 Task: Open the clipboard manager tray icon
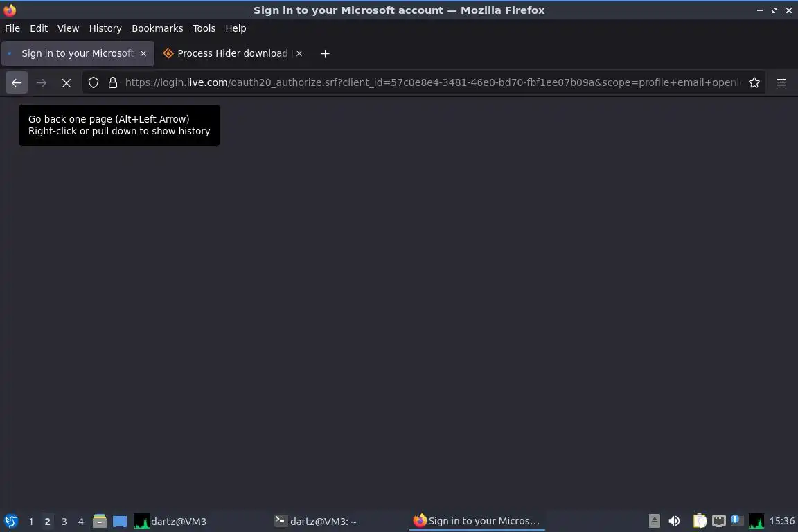click(x=700, y=521)
